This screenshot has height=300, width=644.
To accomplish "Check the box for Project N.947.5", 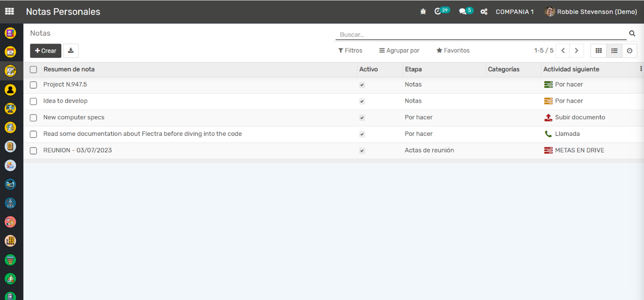I will [x=34, y=85].
